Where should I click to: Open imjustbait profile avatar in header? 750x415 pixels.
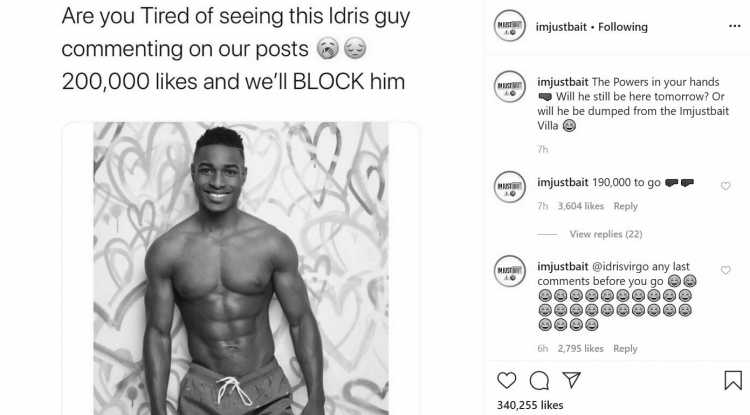click(510, 25)
